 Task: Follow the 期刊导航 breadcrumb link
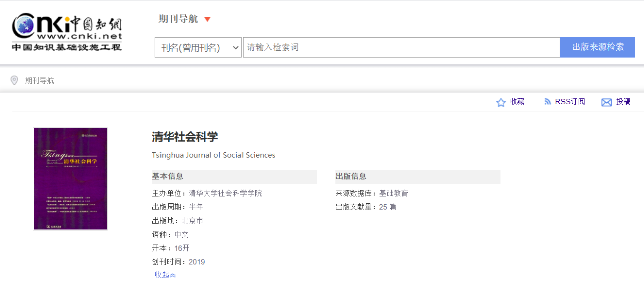[40, 80]
